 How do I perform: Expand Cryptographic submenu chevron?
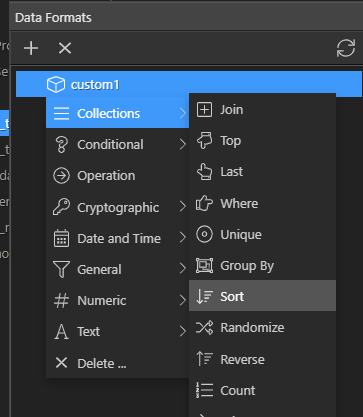pos(182,207)
